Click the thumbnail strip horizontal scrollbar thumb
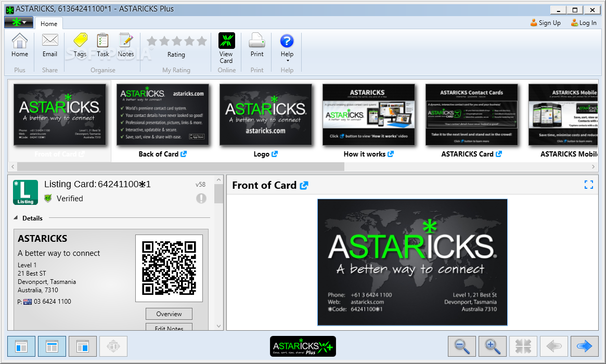This screenshot has width=606, height=364. point(180,166)
